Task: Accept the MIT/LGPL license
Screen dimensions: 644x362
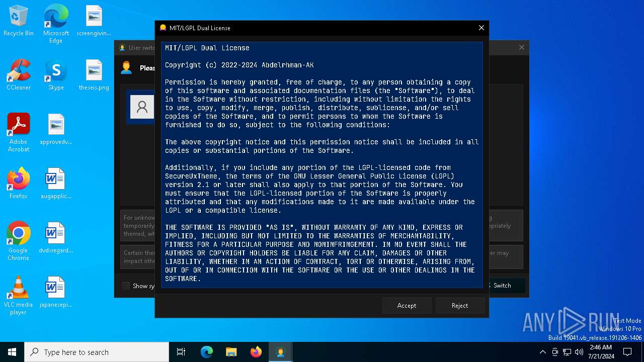Action: click(407, 306)
